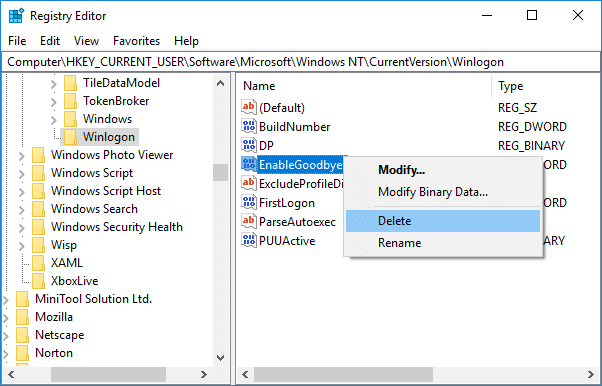The image size is (602, 386).
Task: Expand the TileDataModel key
Action: click(54, 84)
